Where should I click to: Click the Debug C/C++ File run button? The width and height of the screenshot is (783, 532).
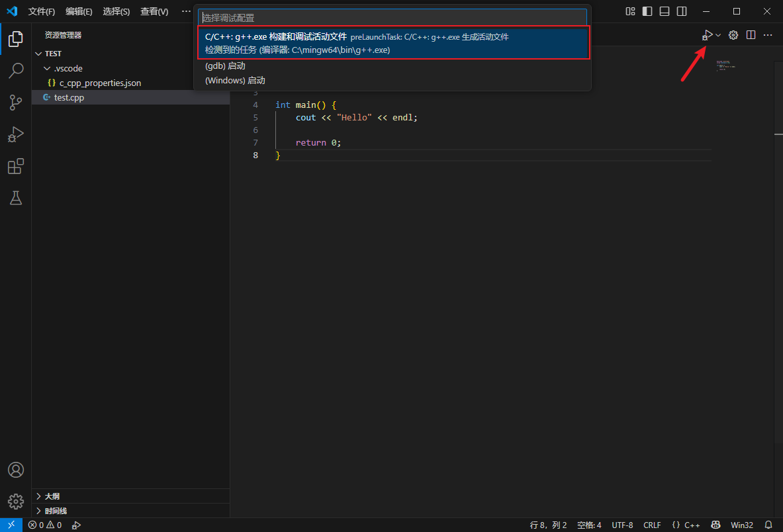[707, 35]
